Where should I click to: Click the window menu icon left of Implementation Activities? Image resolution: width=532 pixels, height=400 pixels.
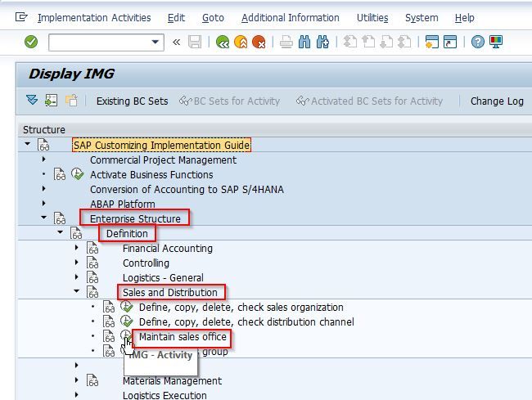[21, 17]
